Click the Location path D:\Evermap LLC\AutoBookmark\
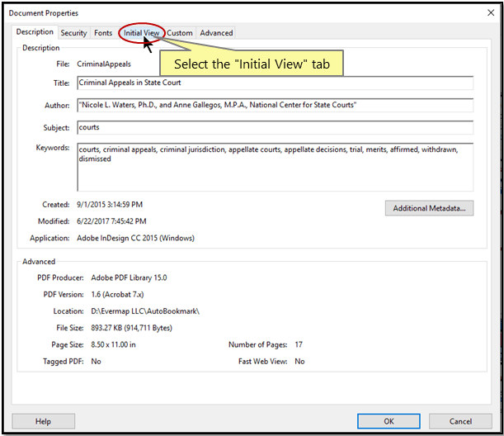This screenshot has width=504, height=436. coord(145,311)
